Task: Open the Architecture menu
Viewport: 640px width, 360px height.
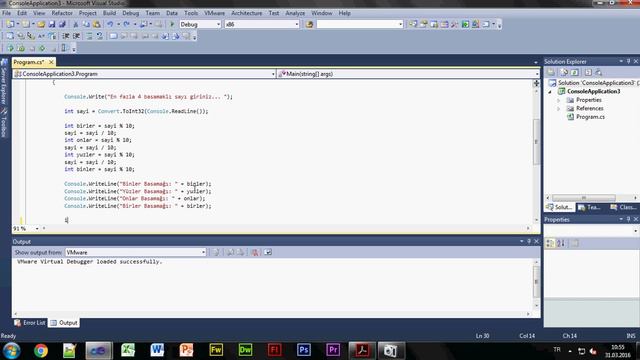Action: tap(247, 13)
